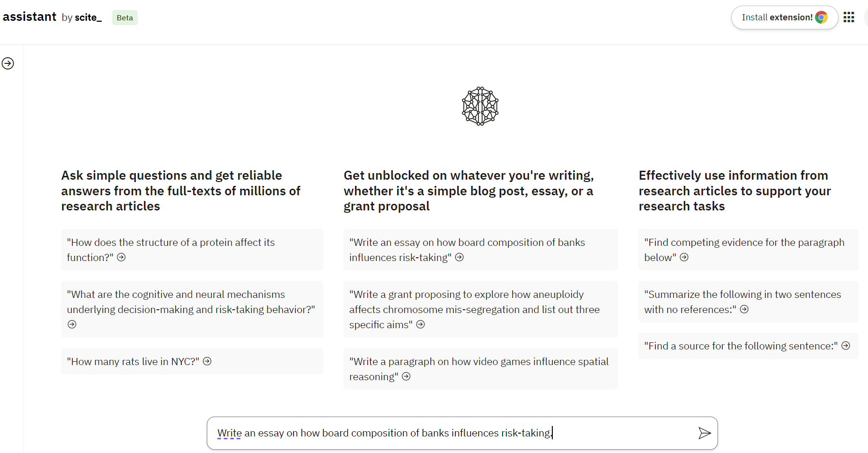Select the "How many rats live in NYC?" example
The width and height of the screenshot is (868, 453).
192,361
